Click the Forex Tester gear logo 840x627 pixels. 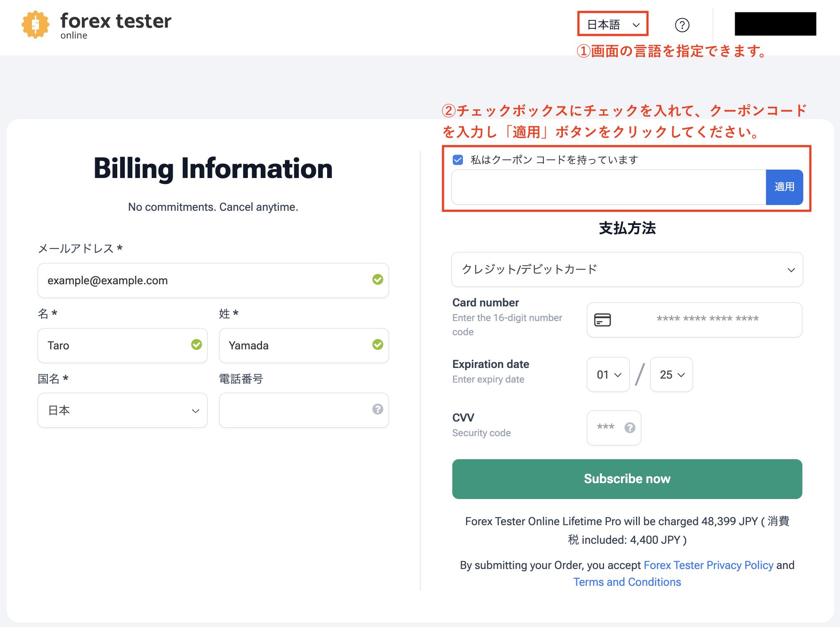pyautogui.click(x=35, y=24)
